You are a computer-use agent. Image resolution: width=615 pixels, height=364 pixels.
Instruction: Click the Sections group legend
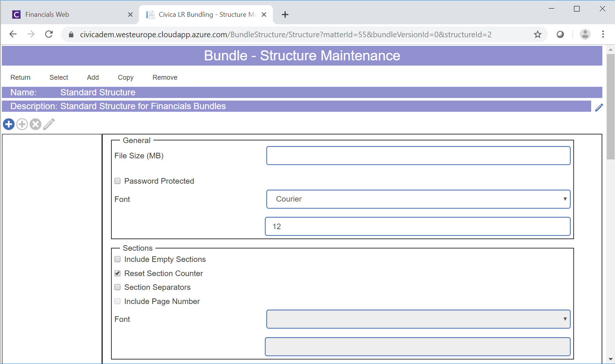coord(138,248)
